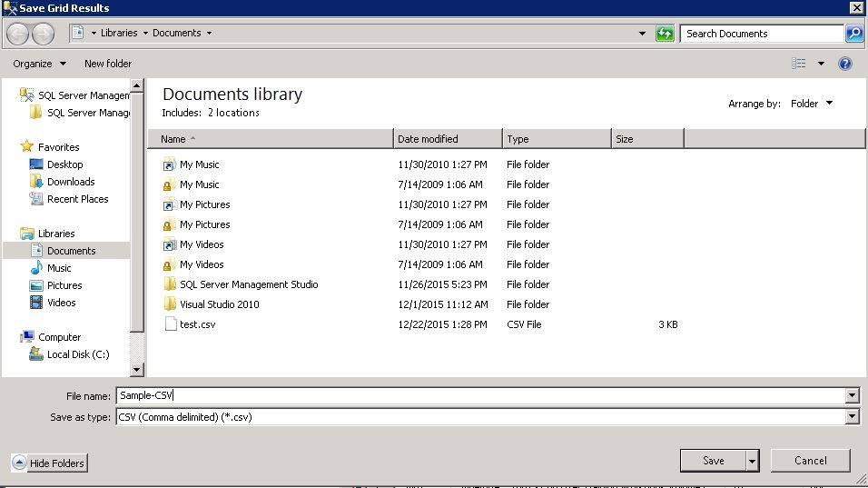
Task: Select the test.csv file name
Action: point(198,324)
